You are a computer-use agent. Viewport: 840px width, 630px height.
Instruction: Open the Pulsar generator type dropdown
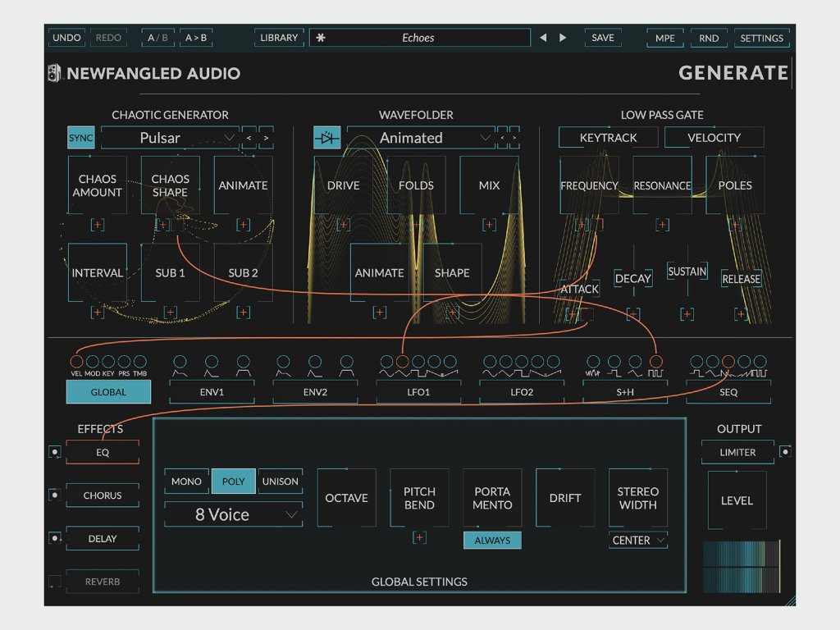point(170,138)
